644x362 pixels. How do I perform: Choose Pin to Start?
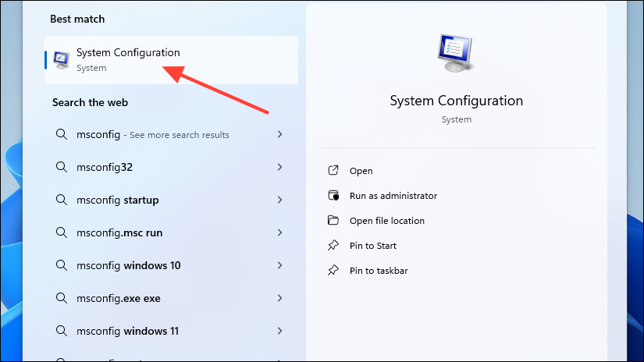pos(373,246)
